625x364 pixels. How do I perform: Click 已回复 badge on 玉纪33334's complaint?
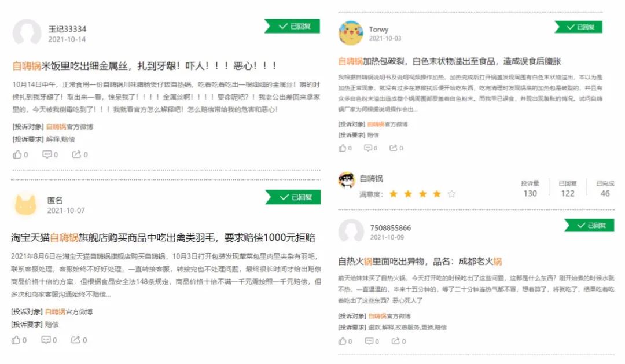coord(292,26)
